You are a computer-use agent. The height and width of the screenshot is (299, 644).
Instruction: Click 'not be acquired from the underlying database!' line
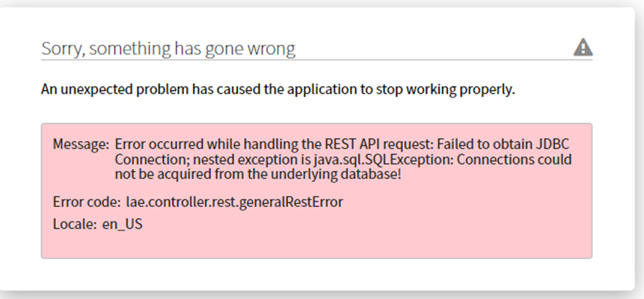coord(258,175)
